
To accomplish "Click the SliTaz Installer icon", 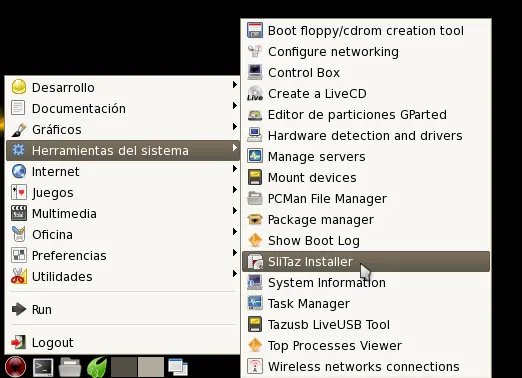I will click(255, 261).
